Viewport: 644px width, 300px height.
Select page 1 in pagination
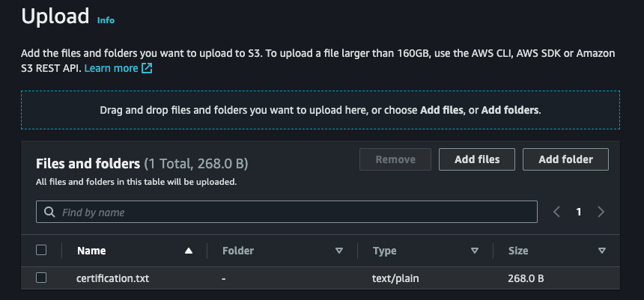579,212
